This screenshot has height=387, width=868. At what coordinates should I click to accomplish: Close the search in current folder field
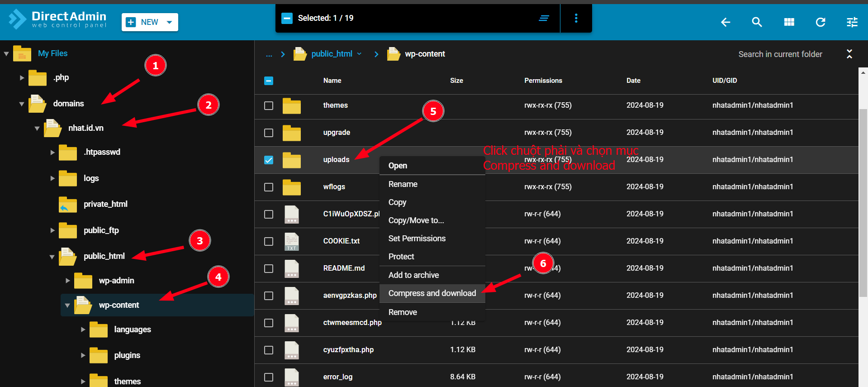(x=849, y=54)
